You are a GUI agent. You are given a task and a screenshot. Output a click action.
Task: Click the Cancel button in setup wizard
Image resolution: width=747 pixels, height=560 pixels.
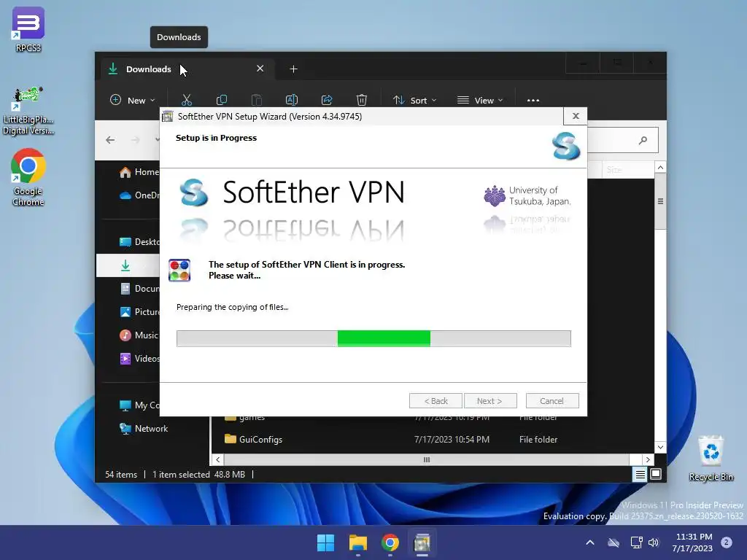[x=552, y=400]
